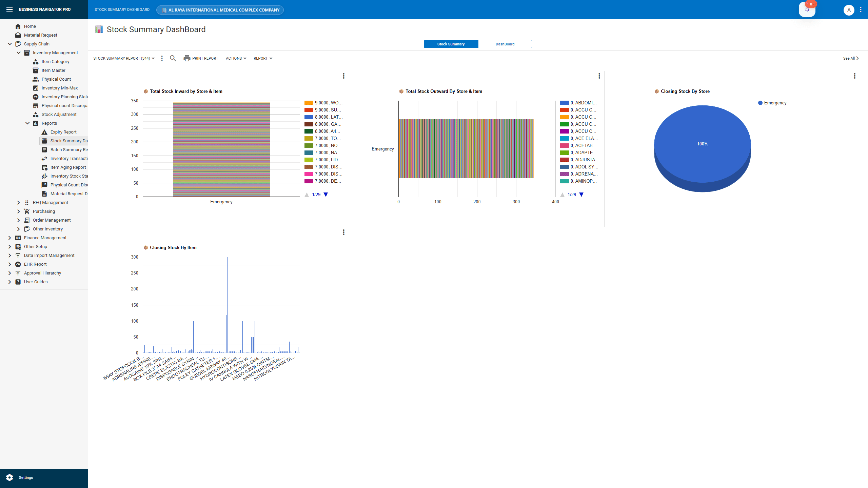Select the Stock Summary tab
Viewport: 868px width, 488px height.
tap(451, 44)
